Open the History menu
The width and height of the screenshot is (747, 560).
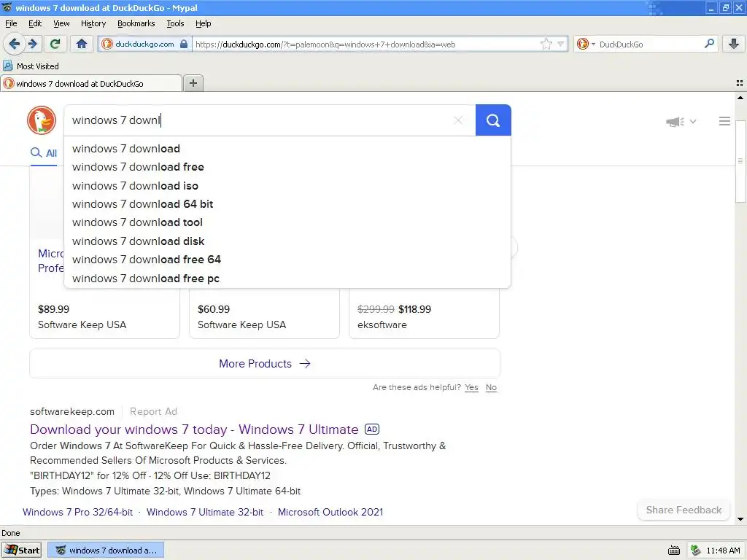pos(93,23)
